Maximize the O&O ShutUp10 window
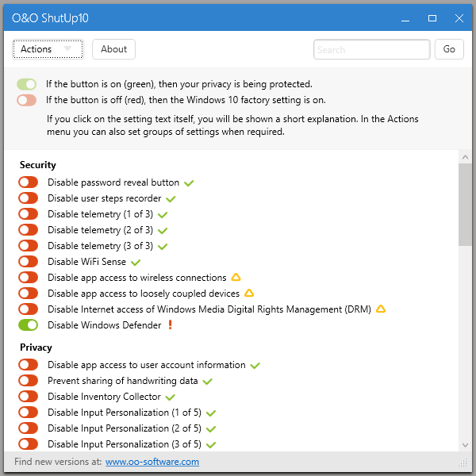The height and width of the screenshot is (476, 476). click(432, 18)
